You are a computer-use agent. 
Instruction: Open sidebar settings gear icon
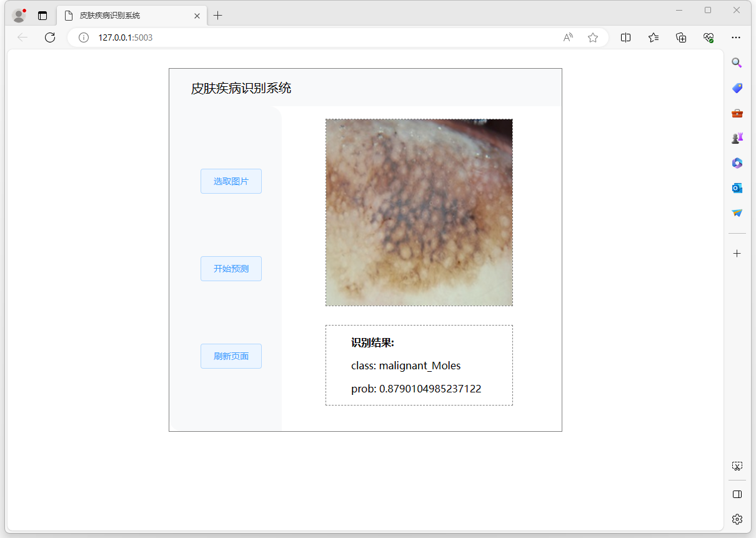point(737,519)
